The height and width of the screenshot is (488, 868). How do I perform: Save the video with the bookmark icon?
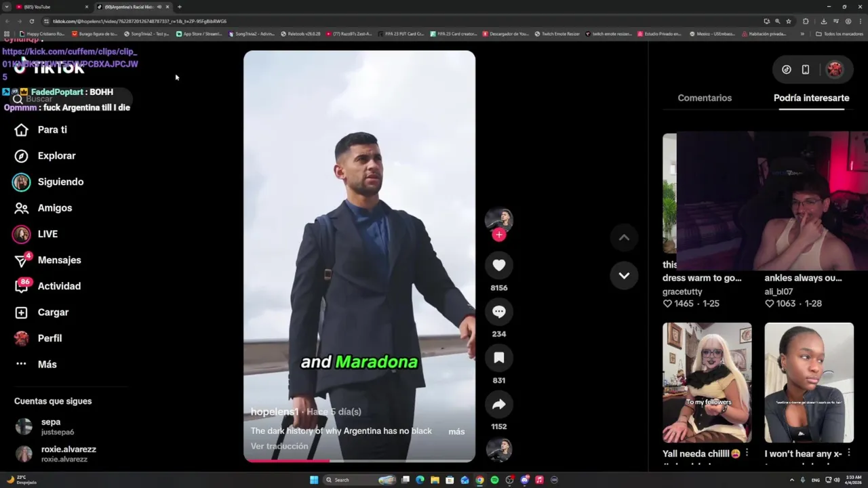tap(499, 358)
